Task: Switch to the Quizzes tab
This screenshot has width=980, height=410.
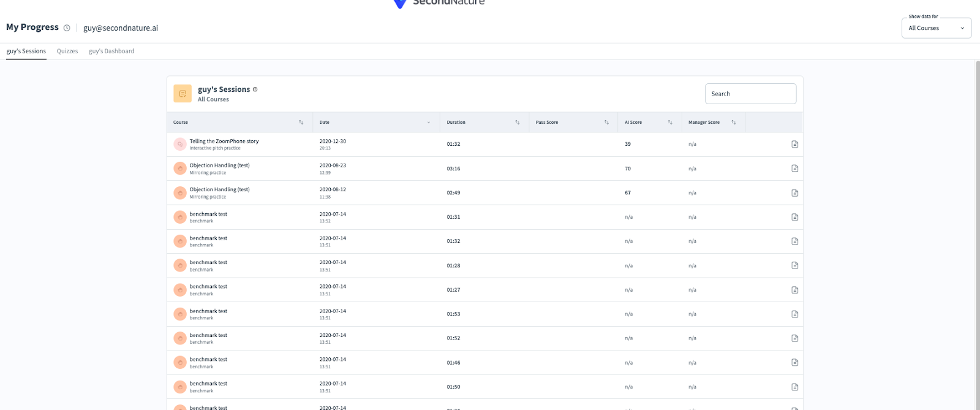Action: [x=67, y=51]
